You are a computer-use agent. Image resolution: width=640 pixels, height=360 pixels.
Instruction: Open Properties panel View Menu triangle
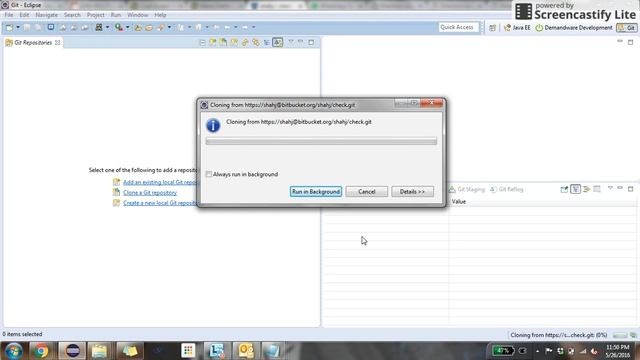(611, 188)
